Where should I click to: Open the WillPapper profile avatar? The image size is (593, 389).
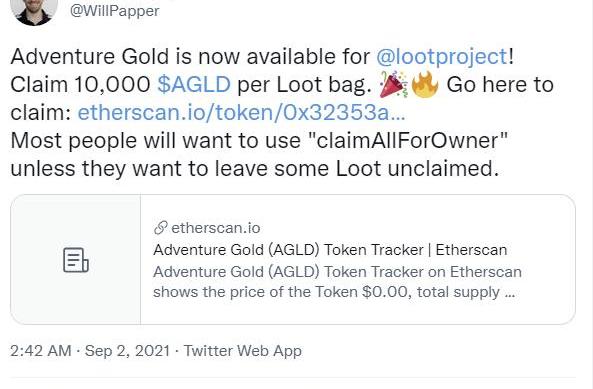34,11
